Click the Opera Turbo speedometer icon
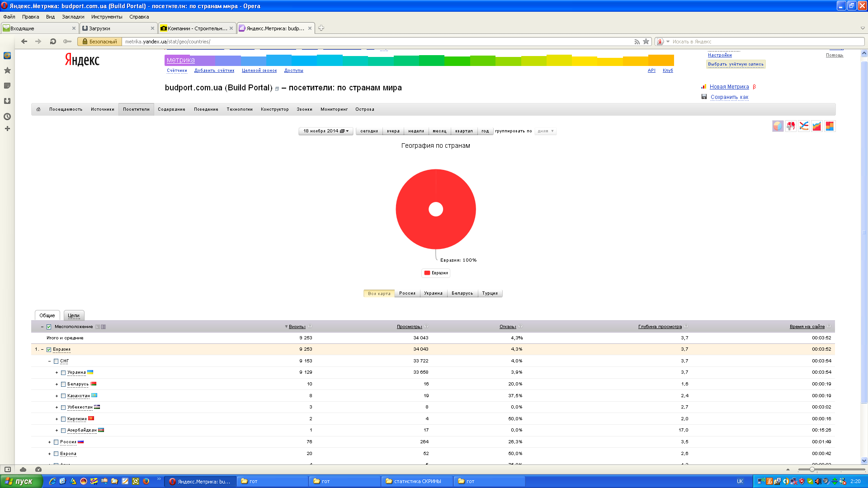The height and width of the screenshot is (488, 868). click(38, 469)
